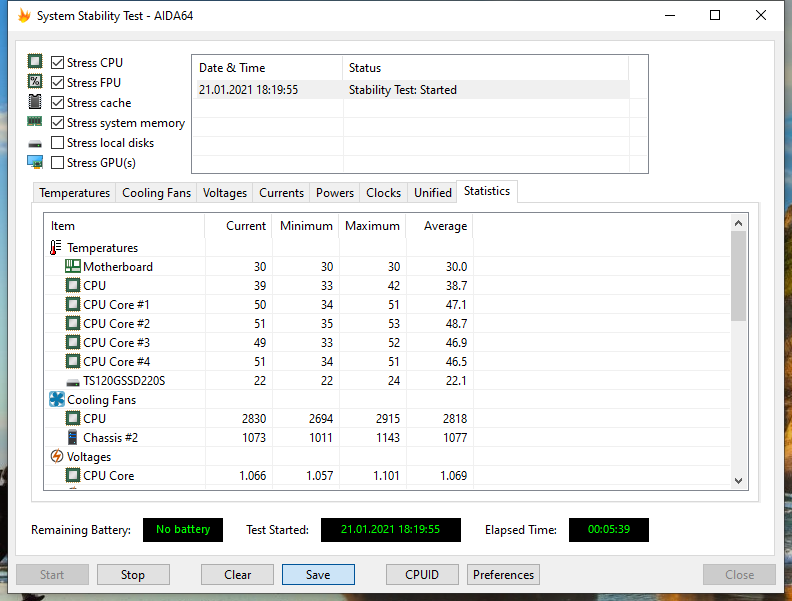Click the CPU Core voltage row icon
The width and height of the screenshot is (792, 601).
coord(73,475)
